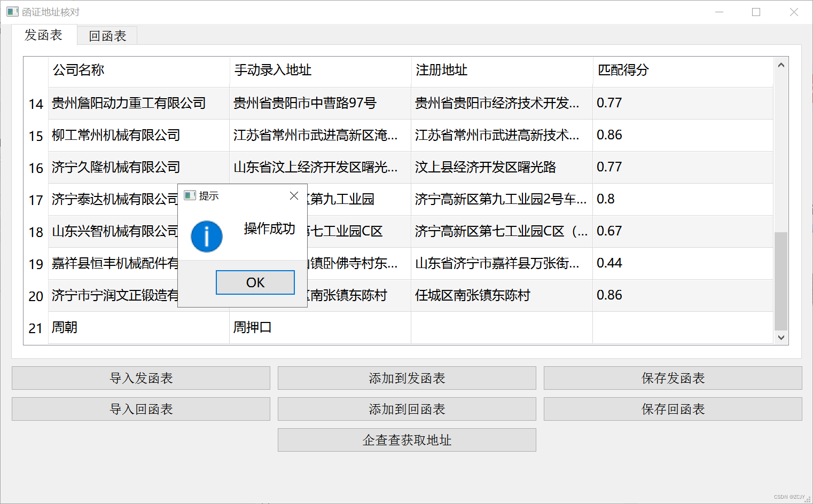Image resolution: width=813 pixels, height=504 pixels.
Task: Select row header 21
Action: [36, 328]
